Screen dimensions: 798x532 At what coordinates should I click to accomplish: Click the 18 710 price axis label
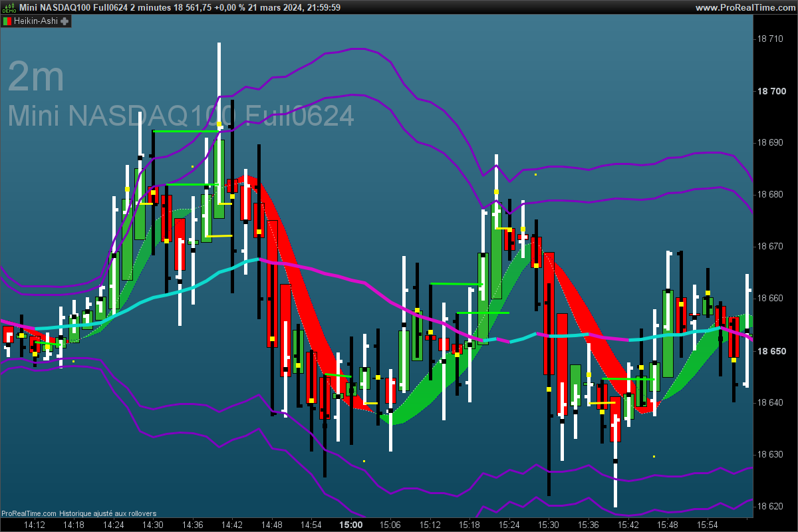771,39
